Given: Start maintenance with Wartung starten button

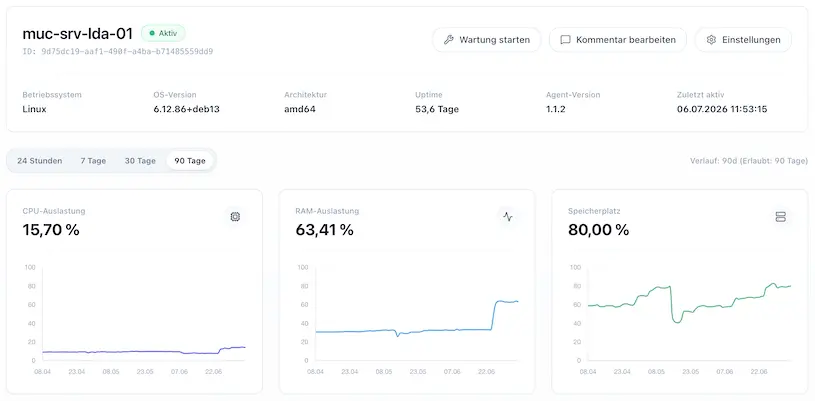Looking at the screenshot, I should (x=487, y=40).
